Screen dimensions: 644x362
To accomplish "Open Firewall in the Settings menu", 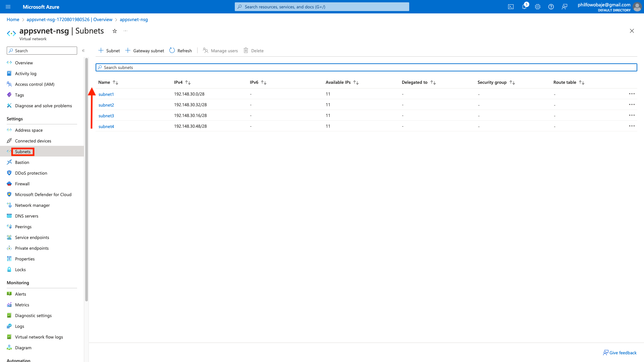I will point(22,184).
